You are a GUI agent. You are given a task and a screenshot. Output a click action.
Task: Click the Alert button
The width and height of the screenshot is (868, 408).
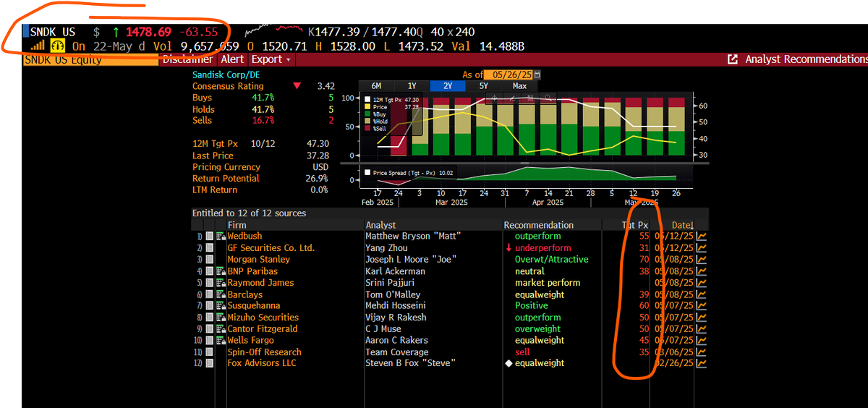coord(232,59)
